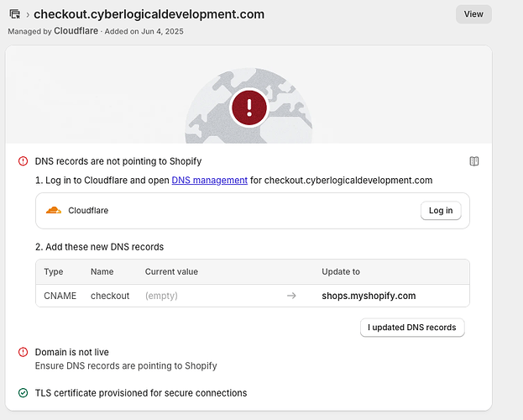Image resolution: width=523 pixels, height=420 pixels.
Task: Click the Update to column header
Action: (x=341, y=272)
